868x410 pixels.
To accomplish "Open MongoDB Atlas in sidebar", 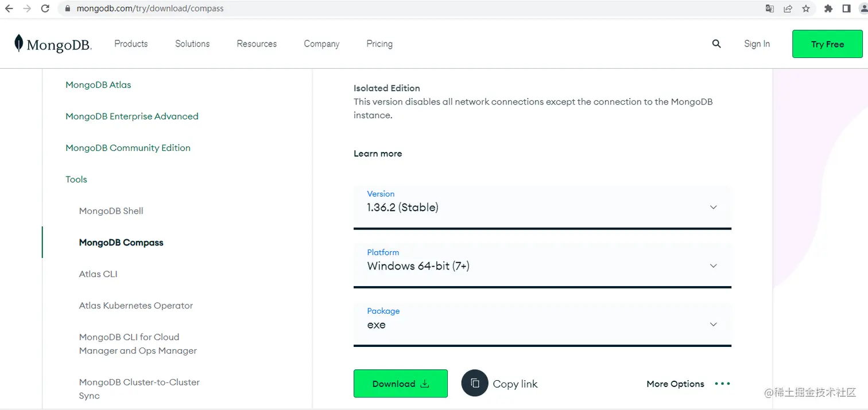I will tap(98, 85).
